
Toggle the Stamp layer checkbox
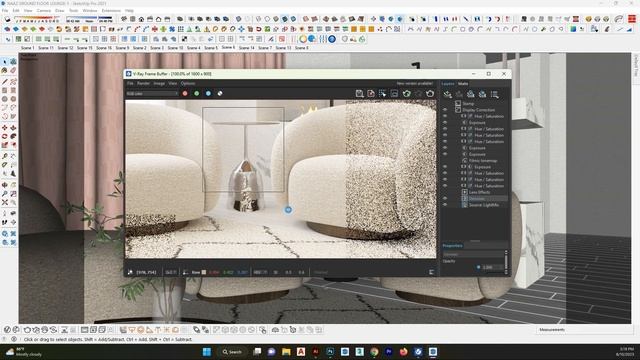click(x=458, y=104)
